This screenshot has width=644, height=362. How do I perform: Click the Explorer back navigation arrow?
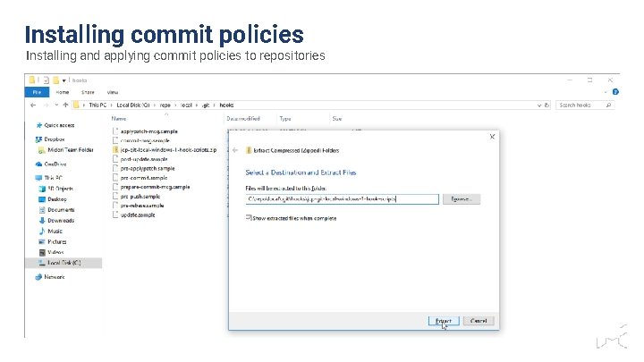[33, 105]
